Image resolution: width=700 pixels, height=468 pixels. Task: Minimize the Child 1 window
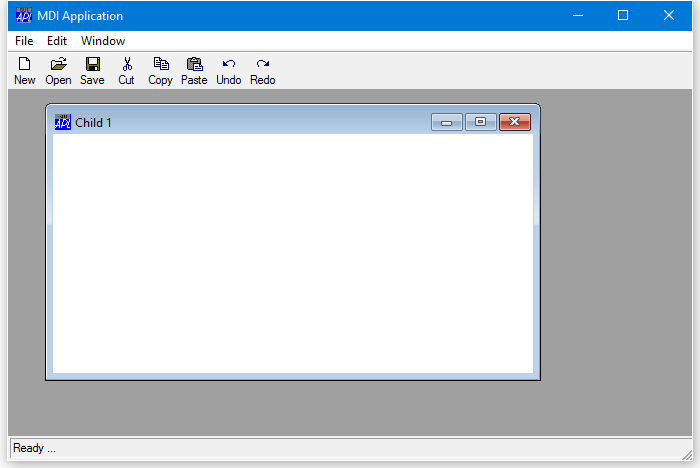tap(446, 122)
